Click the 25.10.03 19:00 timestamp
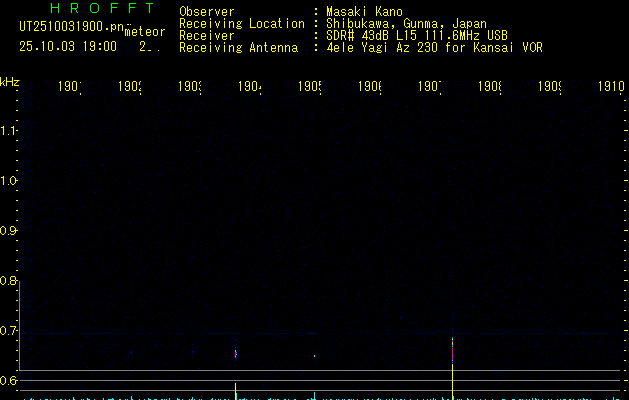 [x=67, y=46]
